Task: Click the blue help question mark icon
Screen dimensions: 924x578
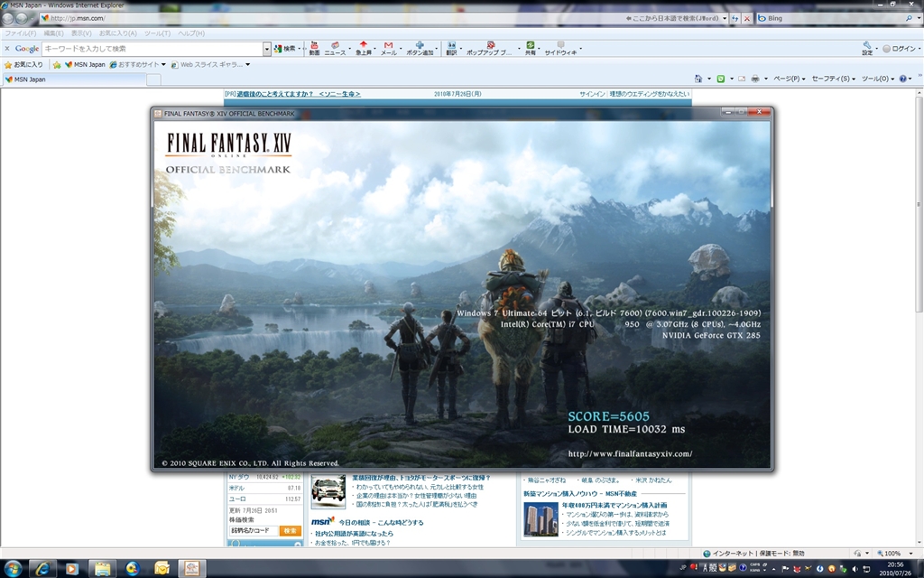Action: (x=902, y=79)
